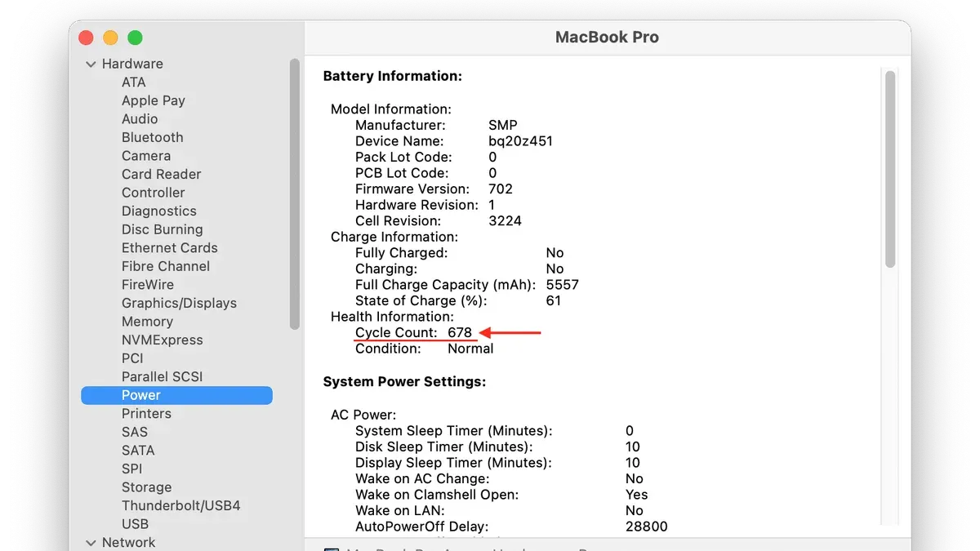The width and height of the screenshot is (980, 551).
Task: Click the Network category label
Action: click(128, 542)
